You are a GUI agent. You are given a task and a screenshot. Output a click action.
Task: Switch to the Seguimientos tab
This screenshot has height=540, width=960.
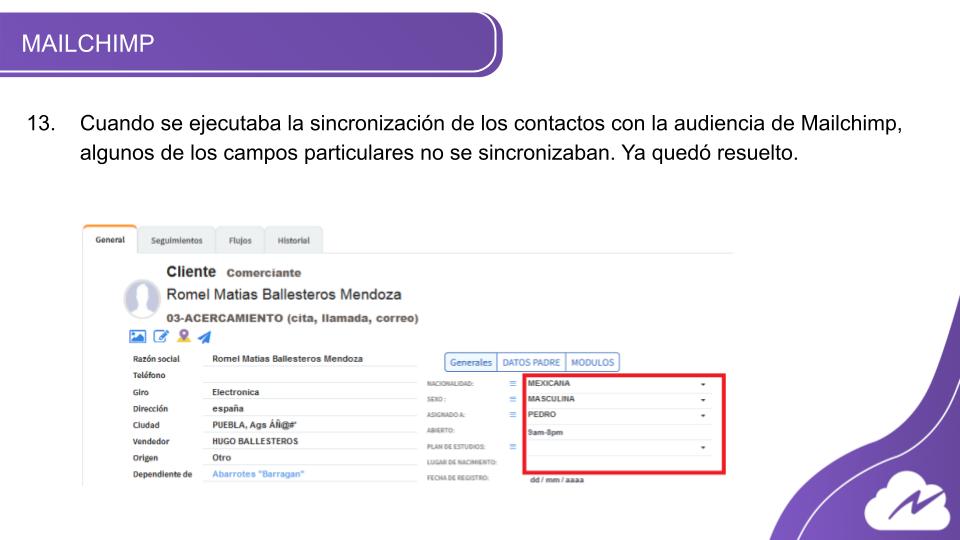click(176, 241)
